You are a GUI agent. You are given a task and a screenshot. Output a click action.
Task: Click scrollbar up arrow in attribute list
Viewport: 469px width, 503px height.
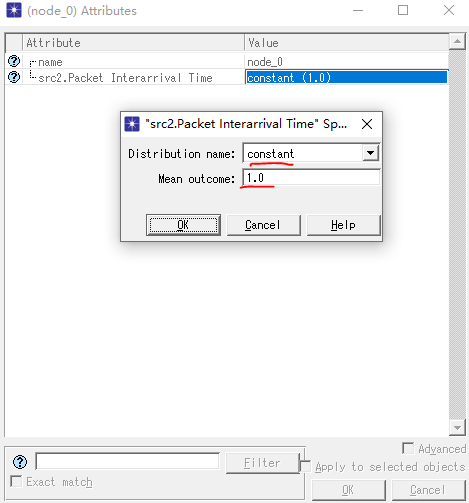click(x=457, y=41)
